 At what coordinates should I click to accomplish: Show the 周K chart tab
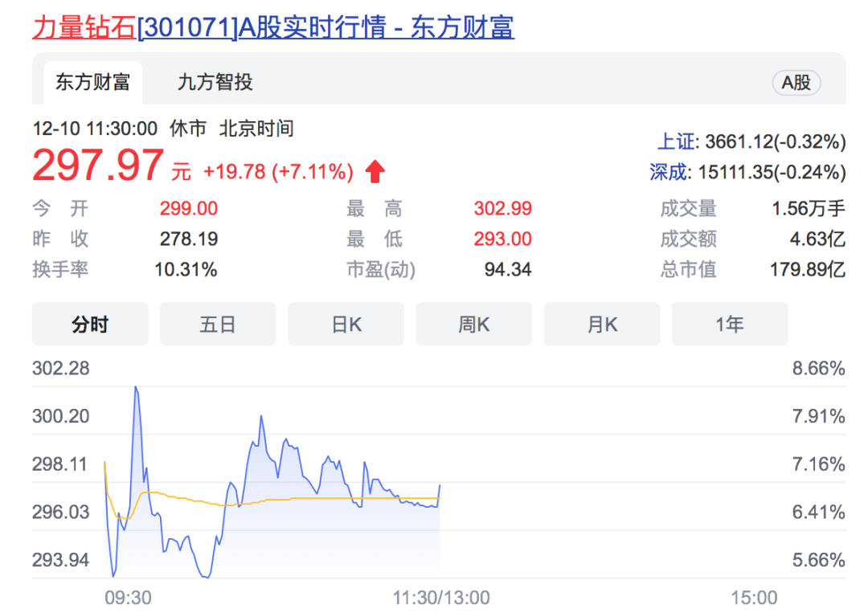click(474, 325)
